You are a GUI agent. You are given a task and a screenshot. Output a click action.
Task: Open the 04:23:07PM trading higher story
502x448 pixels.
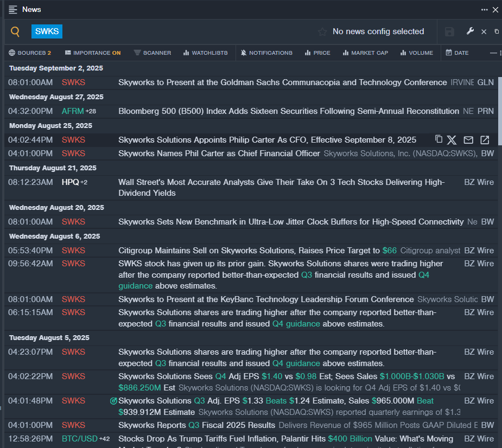[277, 357]
